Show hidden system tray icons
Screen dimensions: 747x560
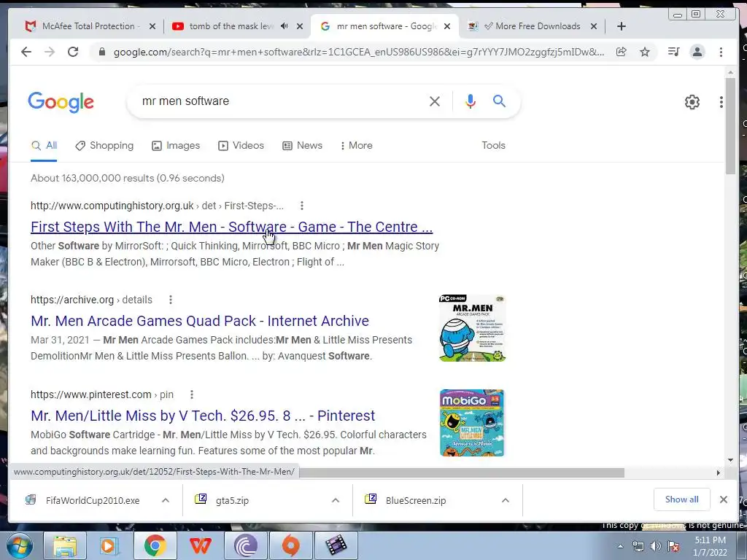[620, 546]
